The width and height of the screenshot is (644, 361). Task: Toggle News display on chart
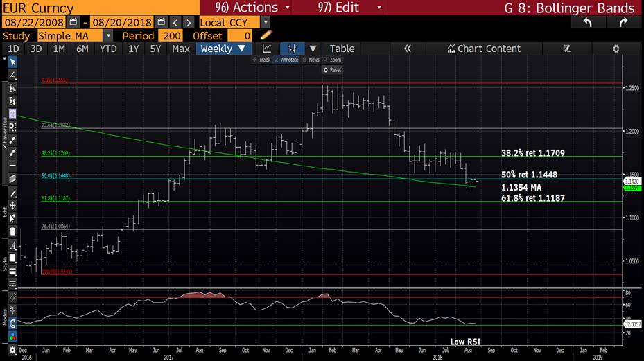pos(313,60)
